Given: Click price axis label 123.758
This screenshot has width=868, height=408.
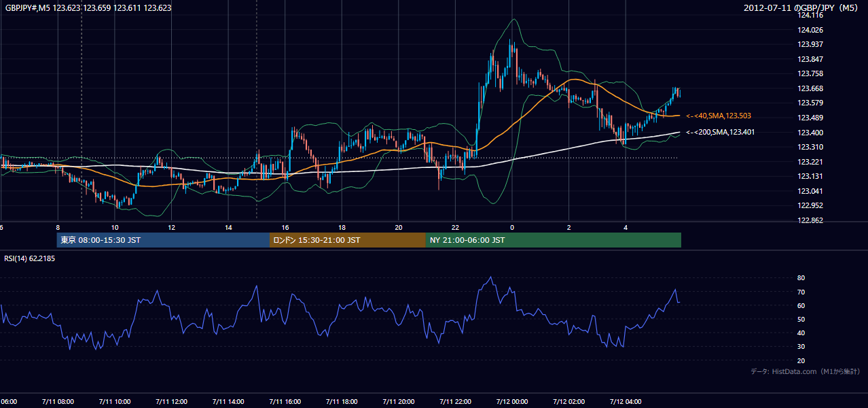Looking at the screenshot, I should pyautogui.click(x=812, y=74).
